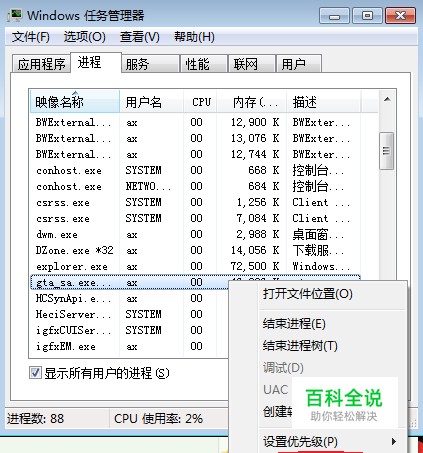Open the 选项(O) menu
Viewport: 423px width, 453px height.
coord(85,37)
